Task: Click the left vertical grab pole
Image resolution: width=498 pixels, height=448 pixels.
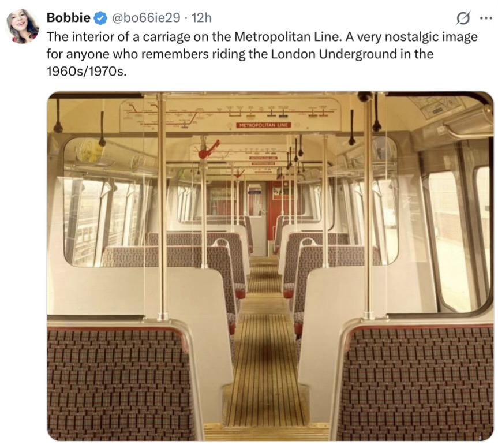Action: click(162, 207)
